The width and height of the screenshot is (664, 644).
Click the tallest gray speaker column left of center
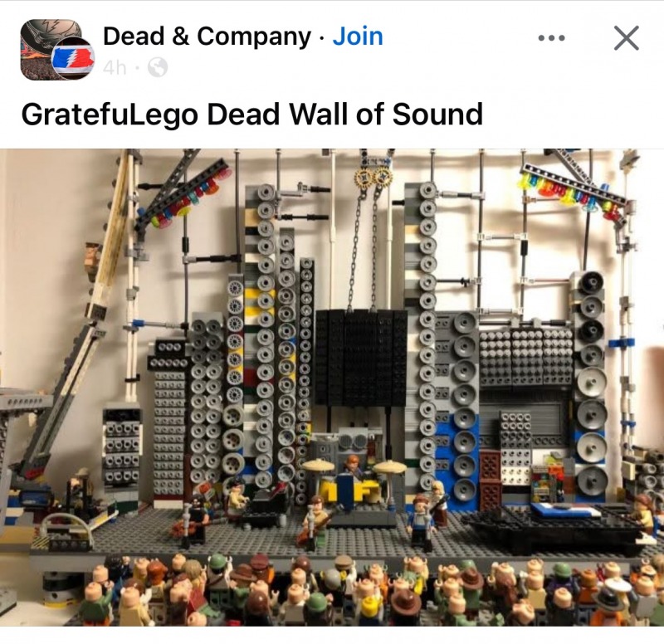pyautogui.click(x=262, y=334)
